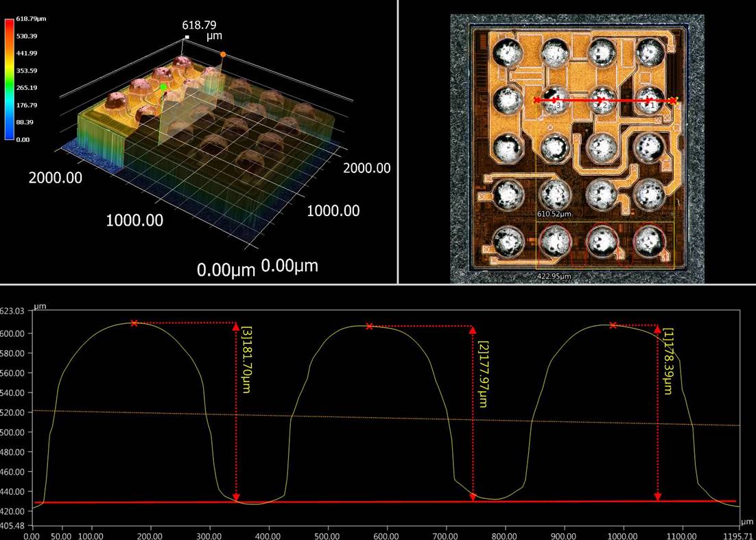The image size is (756, 540).
Task: Select the green dot marker in 3D view
Action: click(163, 87)
